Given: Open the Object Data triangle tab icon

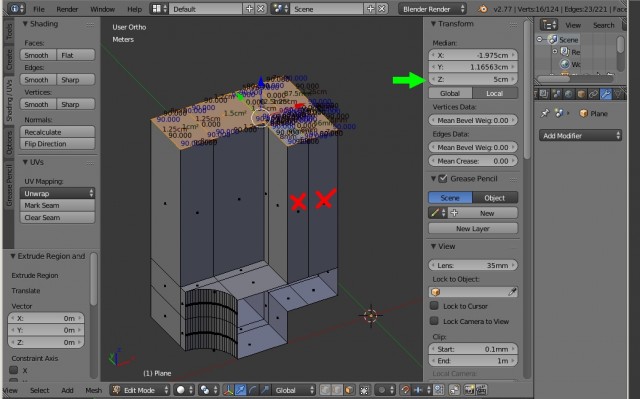Looking at the screenshot, I should tap(618, 94).
